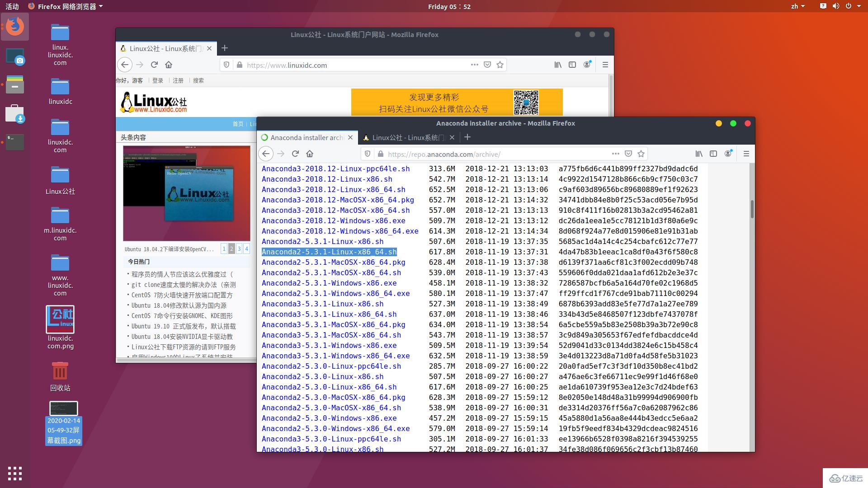The image size is (868, 488).
Task: Open new tab using plus button in Firefox
Action: (468, 138)
